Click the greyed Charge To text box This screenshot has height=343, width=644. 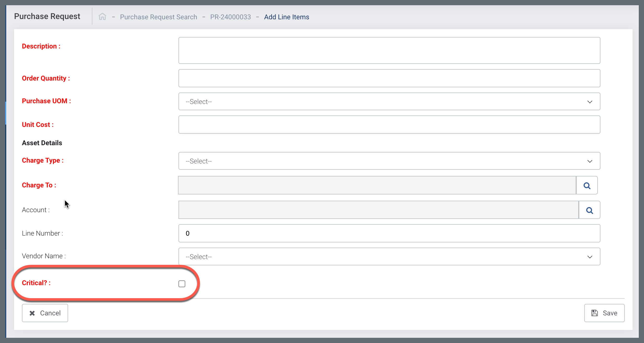[377, 185]
